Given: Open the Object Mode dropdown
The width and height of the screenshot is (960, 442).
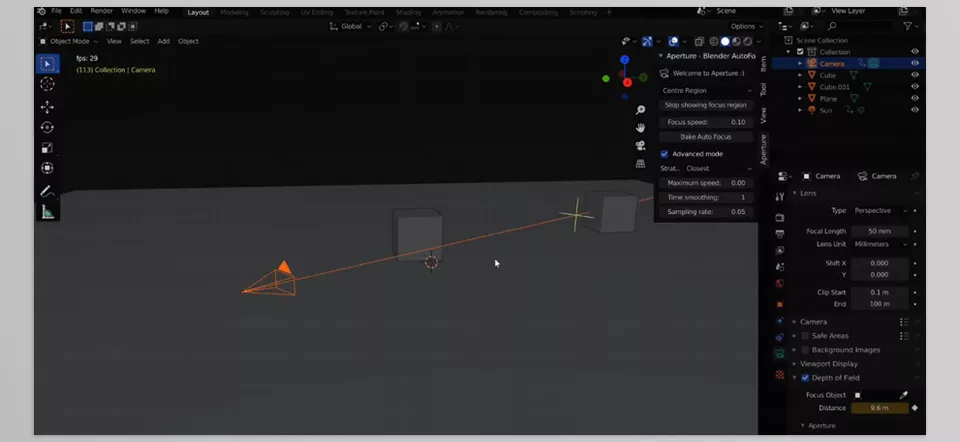Looking at the screenshot, I should click(69, 42).
